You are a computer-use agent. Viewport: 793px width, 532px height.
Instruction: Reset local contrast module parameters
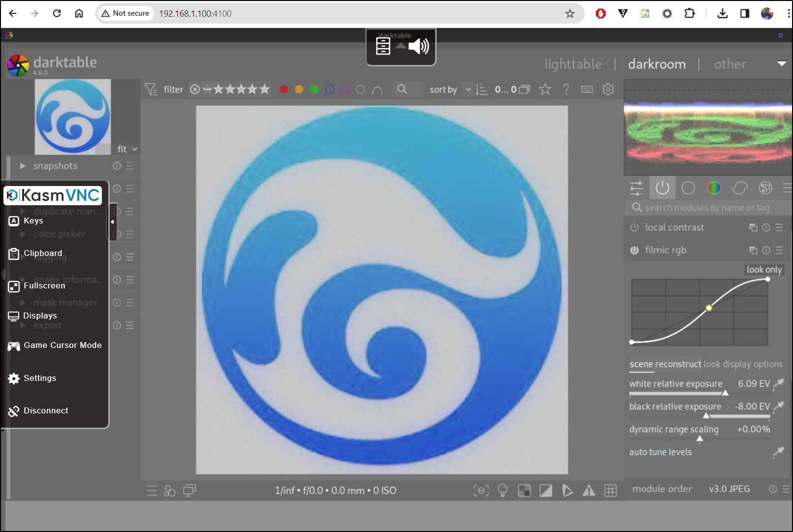(x=766, y=227)
